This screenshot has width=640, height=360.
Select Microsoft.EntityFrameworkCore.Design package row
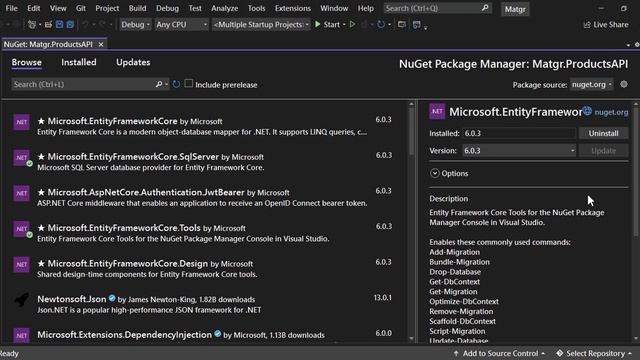pyautogui.click(x=203, y=269)
